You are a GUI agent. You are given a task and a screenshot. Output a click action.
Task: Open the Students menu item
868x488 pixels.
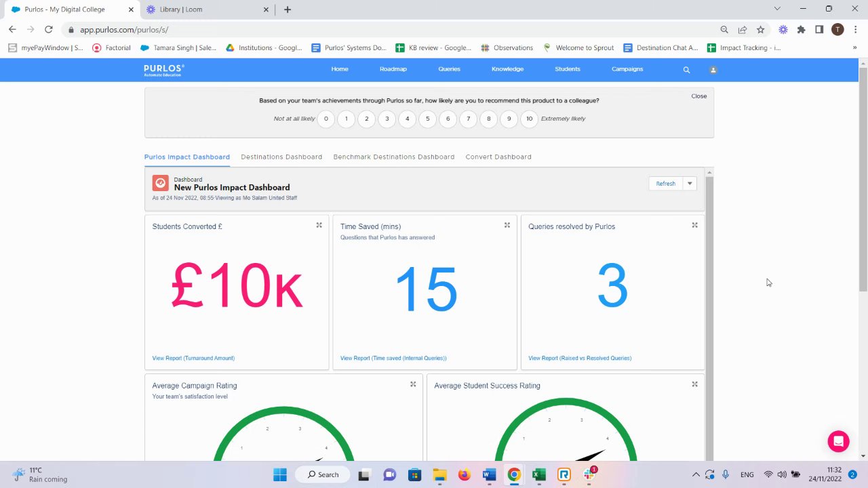pos(568,69)
